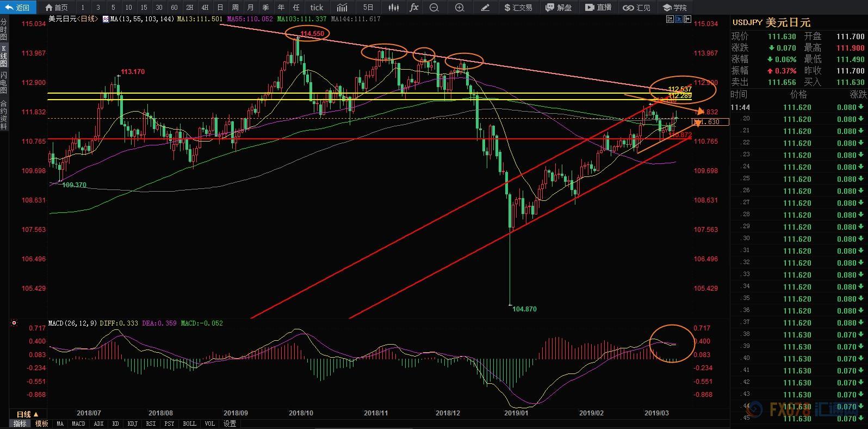
Task: Select the 模板 templates tab
Action: click(x=41, y=424)
